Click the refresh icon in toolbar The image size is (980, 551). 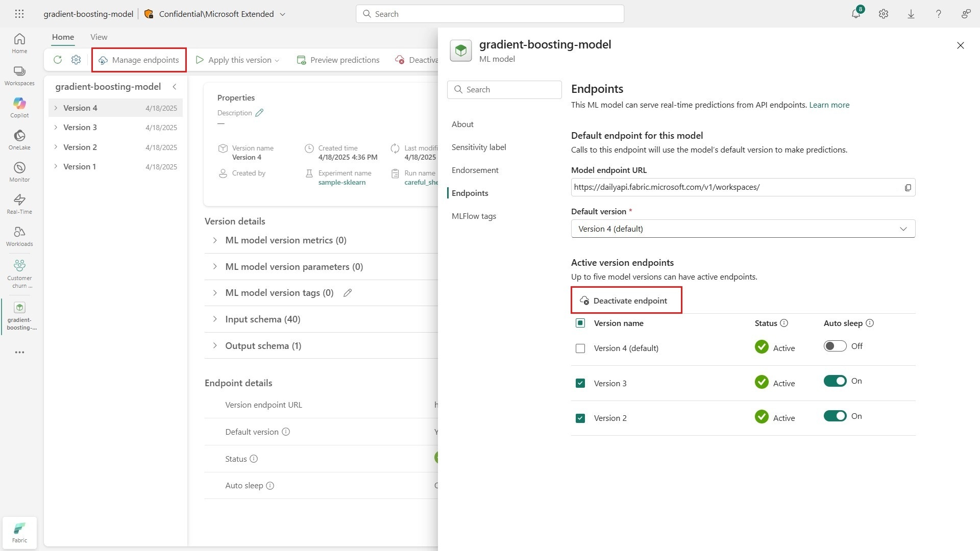click(58, 60)
